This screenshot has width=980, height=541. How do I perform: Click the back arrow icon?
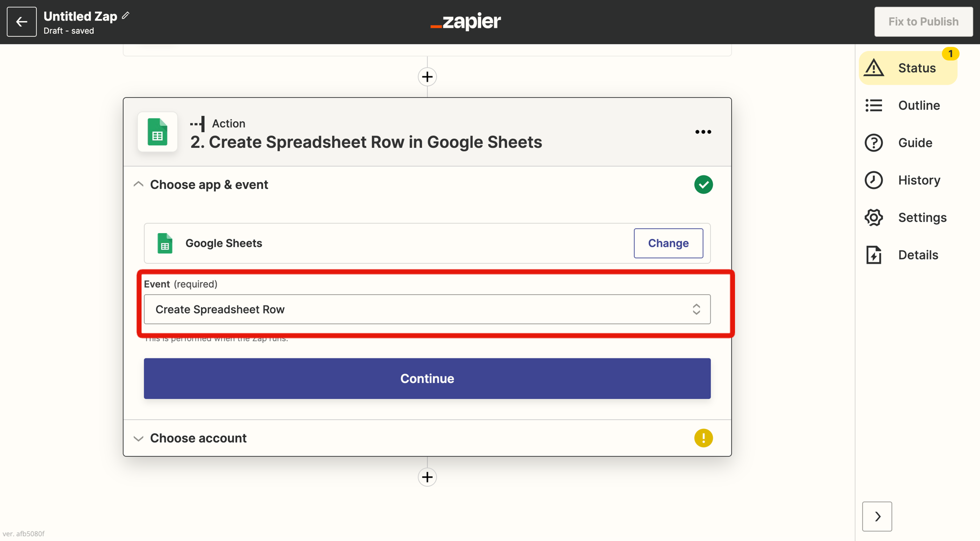22,22
